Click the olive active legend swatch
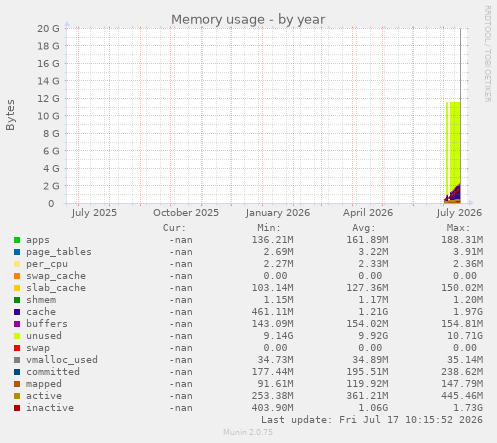The image size is (497, 443). pyautogui.click(x=17, y=396)
